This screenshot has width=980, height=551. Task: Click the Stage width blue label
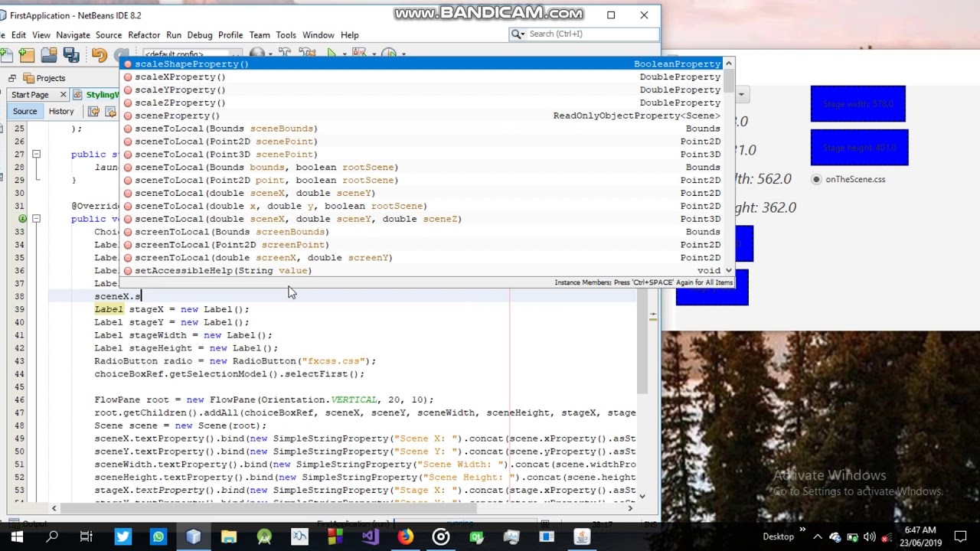coord(857,104)
